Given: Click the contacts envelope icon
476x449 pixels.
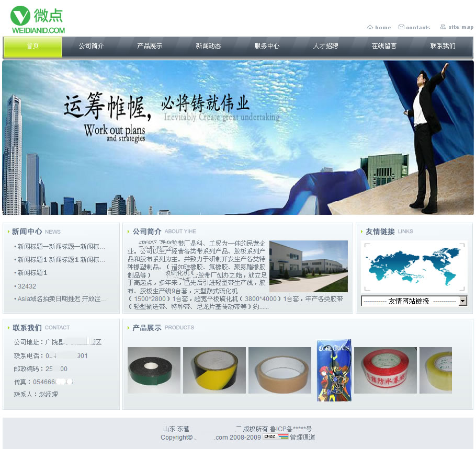Looking at the screenshot, I should tap(401, 27).
